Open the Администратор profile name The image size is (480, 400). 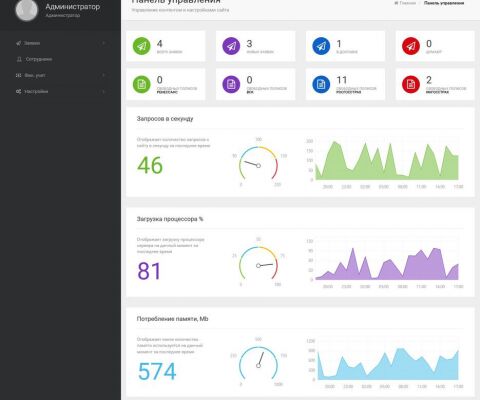click(72, 7)
